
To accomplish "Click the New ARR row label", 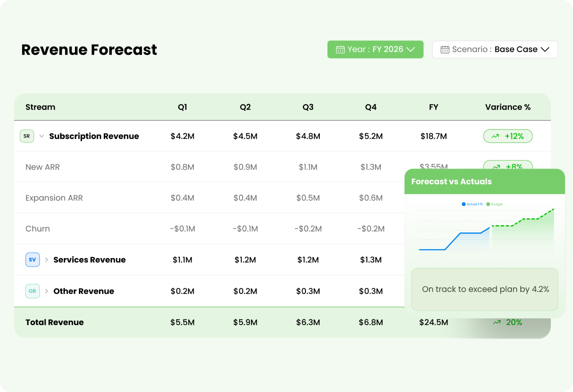I will [x=43, y=167].
